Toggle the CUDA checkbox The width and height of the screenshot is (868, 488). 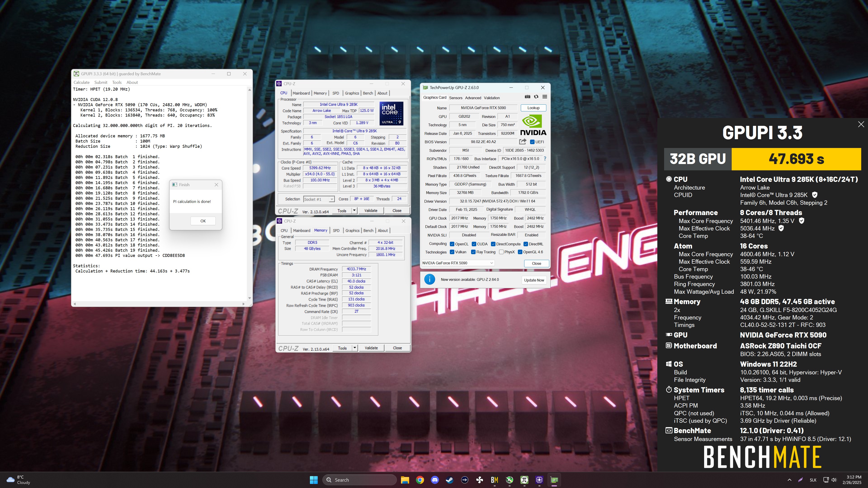(474, 244)
